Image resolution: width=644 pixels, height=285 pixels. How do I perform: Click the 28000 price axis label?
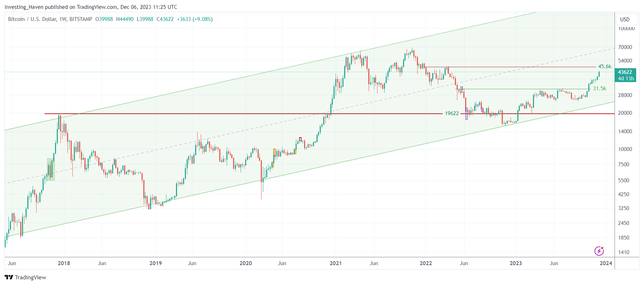[x=625, y=95]
